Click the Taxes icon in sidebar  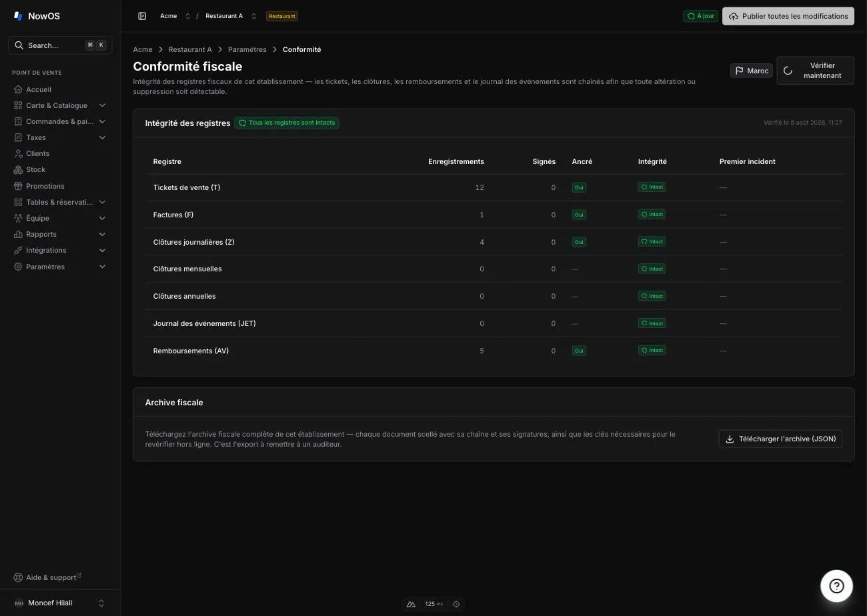click(x=18, y=137)
